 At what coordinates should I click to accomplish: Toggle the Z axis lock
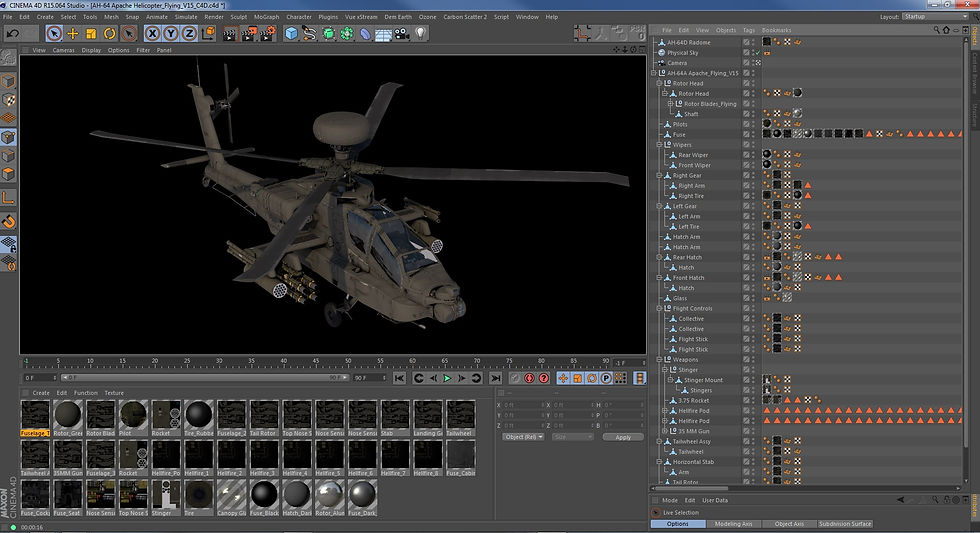(189, 34)
